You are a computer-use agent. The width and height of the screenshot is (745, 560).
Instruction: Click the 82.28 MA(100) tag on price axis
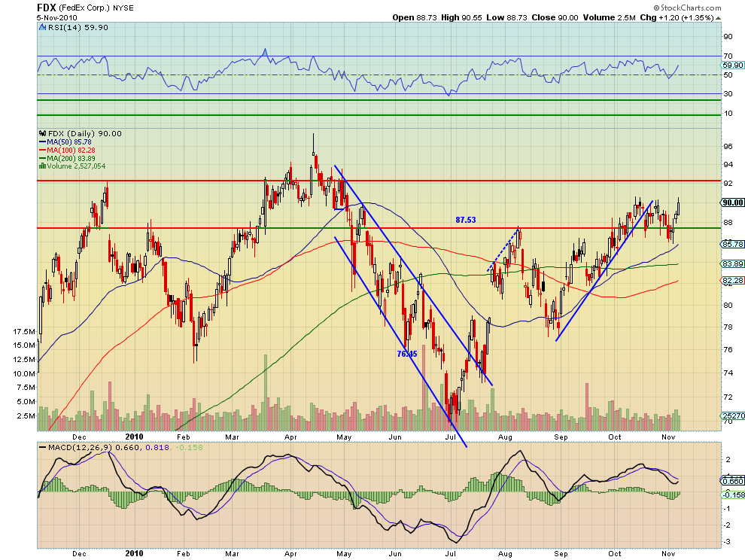[732, 281]
